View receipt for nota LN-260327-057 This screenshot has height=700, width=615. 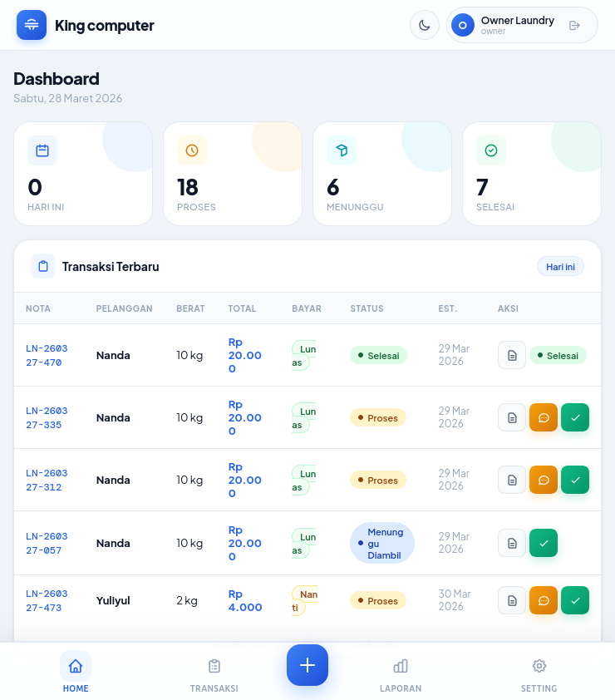pos(512,543)
